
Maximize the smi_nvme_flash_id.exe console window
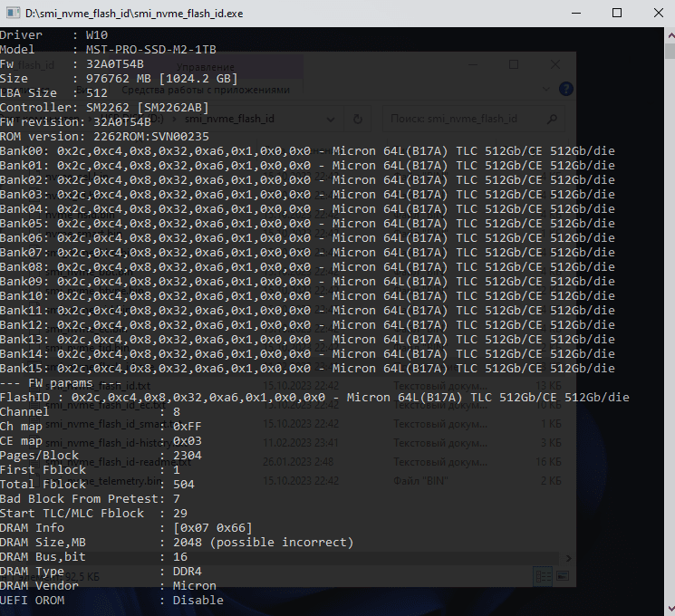[617, 13]
